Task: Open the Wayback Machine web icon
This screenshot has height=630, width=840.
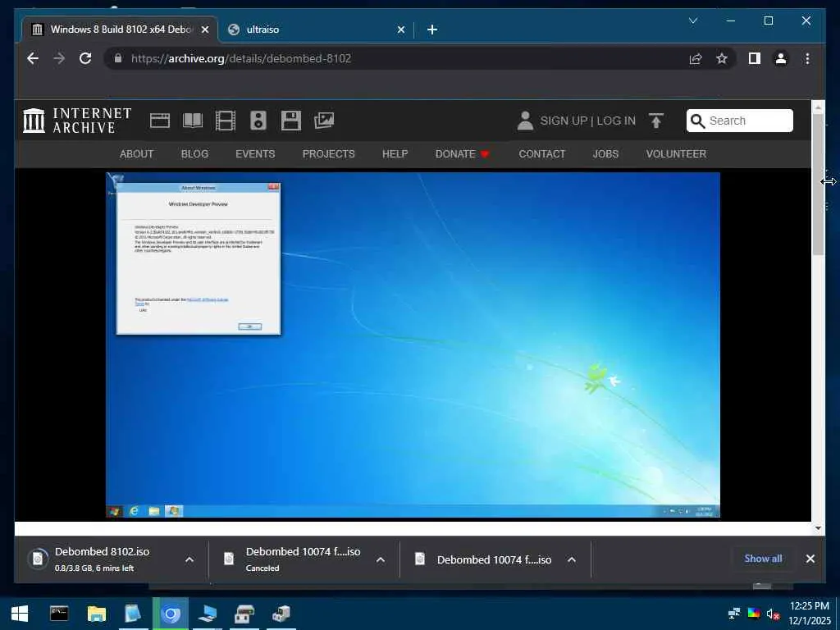Action: click(160, 121)
